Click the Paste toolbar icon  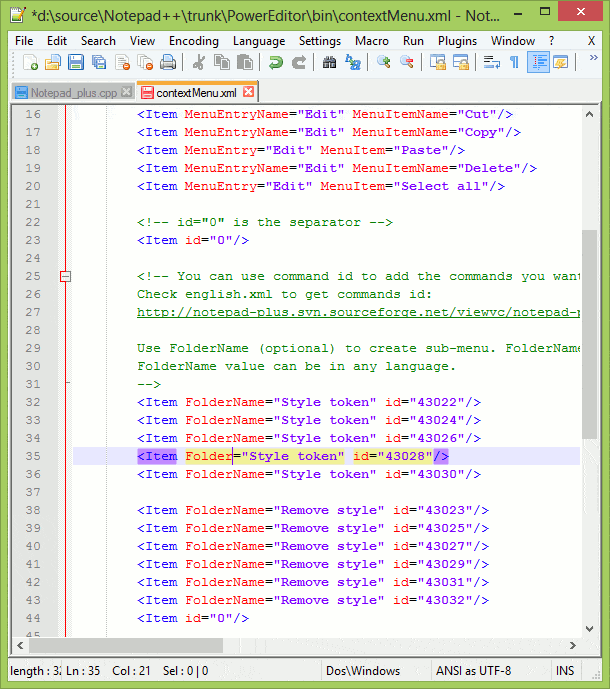(245, 62)
